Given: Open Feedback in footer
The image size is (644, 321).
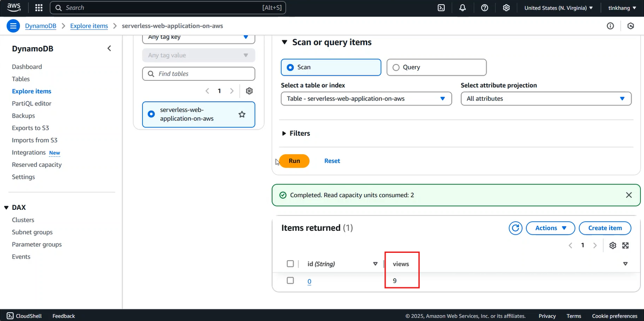Looking at the screenshot, I should (64, 316).
